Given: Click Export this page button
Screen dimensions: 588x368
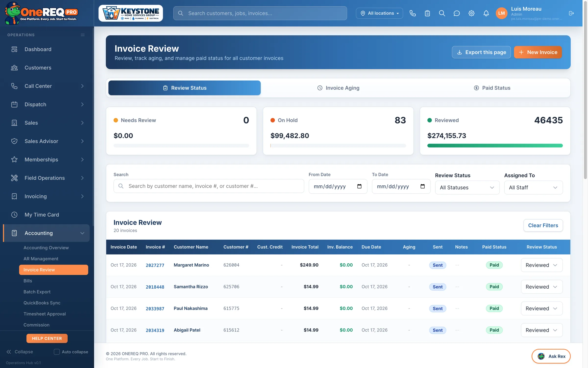Looking at the screenshot, I should coord(481,52).
